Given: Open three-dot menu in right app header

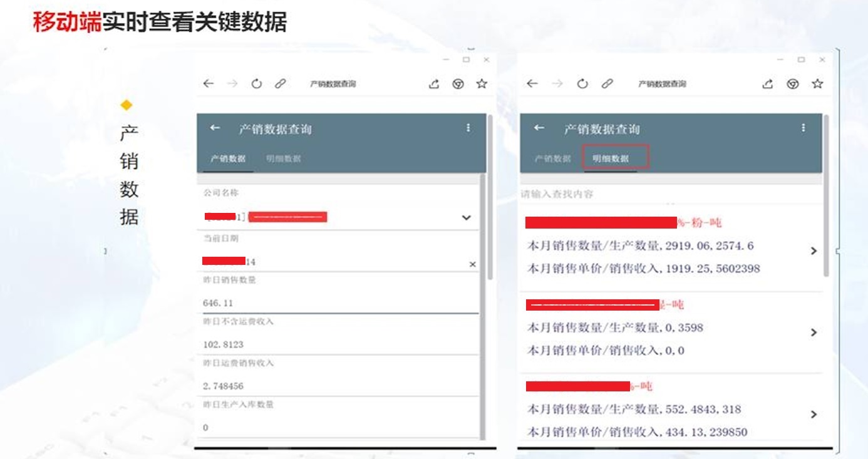Looking at the screenshot, I should (x=803, y=128).
